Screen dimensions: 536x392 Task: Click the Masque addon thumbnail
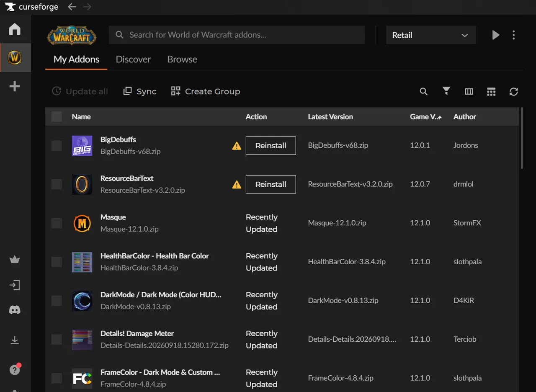(82, 223)
